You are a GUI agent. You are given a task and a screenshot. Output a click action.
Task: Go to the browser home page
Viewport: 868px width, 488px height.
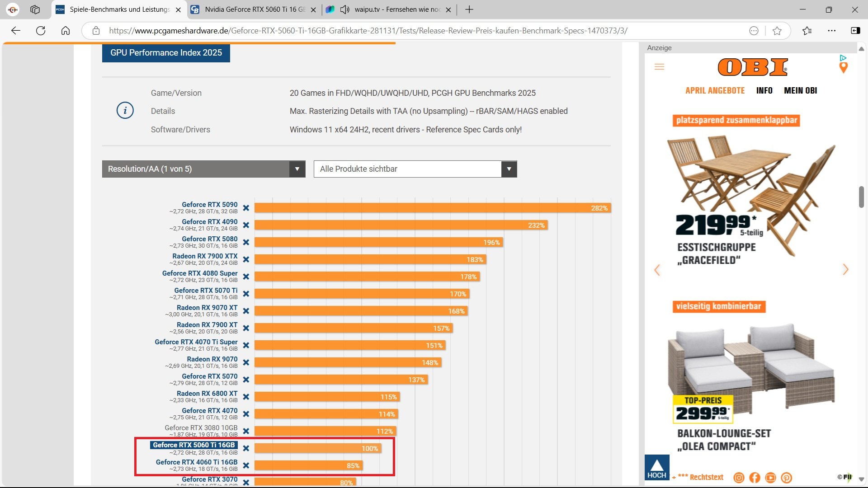click(x=66, y=31)
